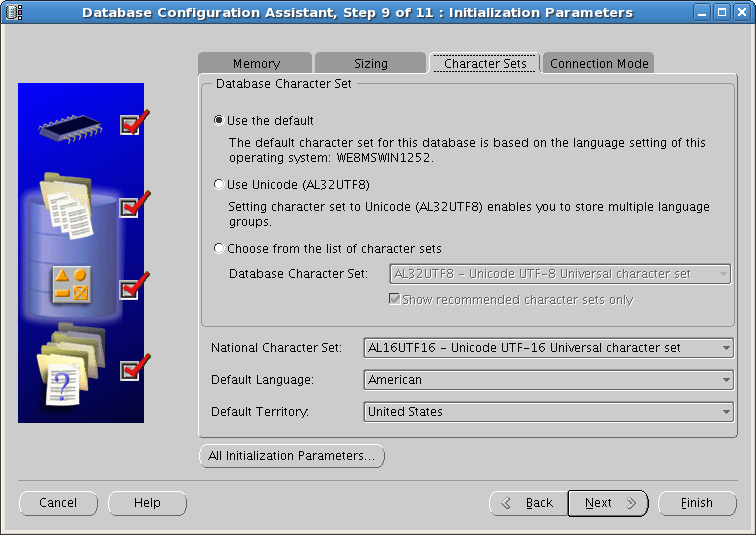Image resolution: width=756 pixels, height=535 pixels.
Task: Choose from the list of character sets
Action: 219,248
